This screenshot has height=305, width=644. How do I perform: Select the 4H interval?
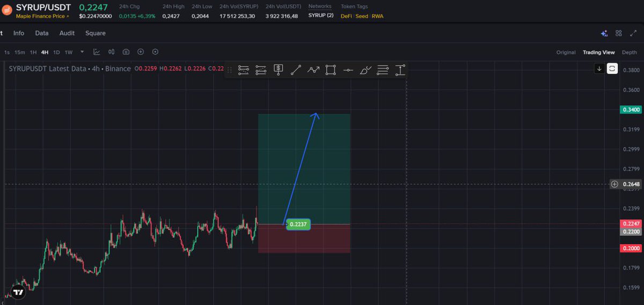[x=45, y=53]
